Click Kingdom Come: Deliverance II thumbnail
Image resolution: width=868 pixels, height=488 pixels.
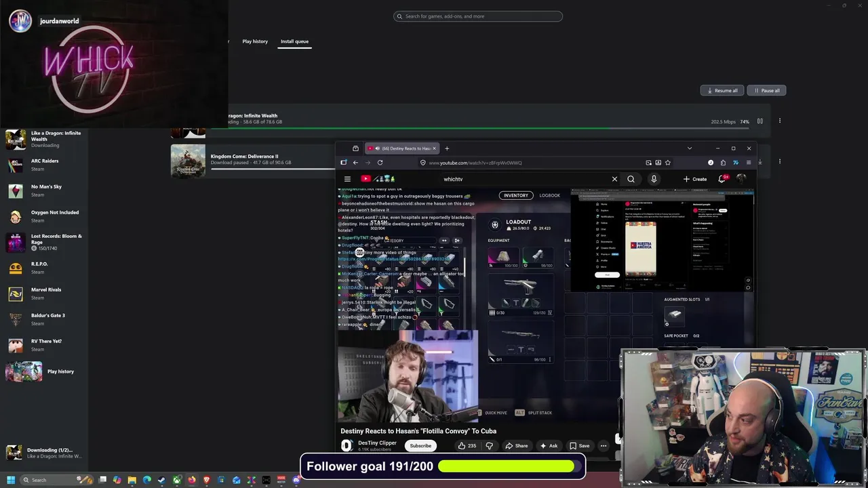point(188,161)
